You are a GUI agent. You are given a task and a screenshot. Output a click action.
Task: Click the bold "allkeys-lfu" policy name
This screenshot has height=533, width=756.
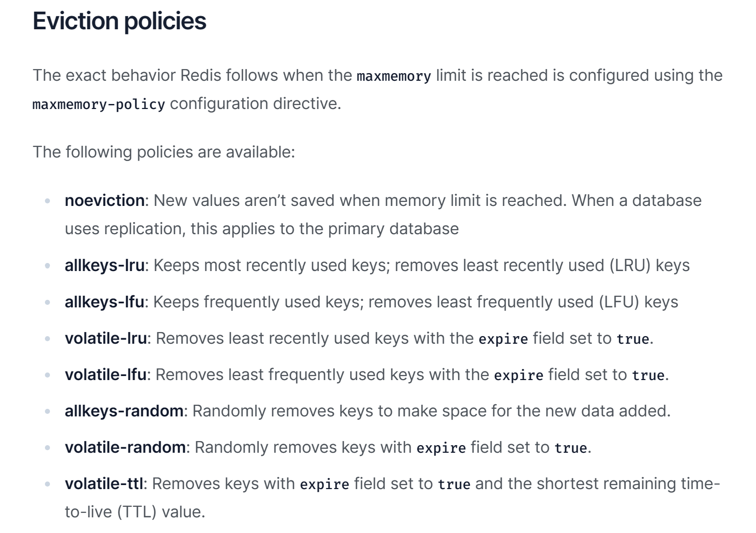tap(104, 302)
